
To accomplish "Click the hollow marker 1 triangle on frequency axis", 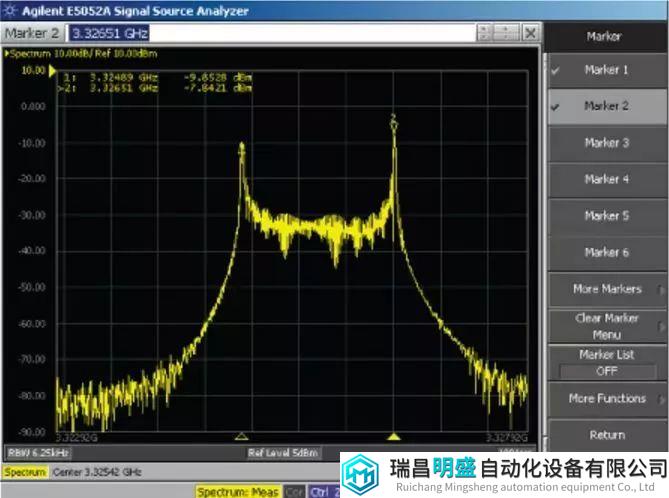I will tap(241, 436).
